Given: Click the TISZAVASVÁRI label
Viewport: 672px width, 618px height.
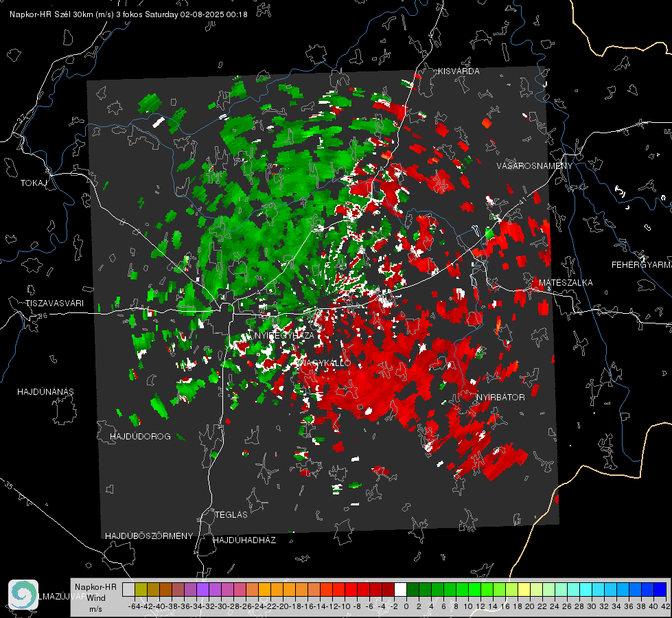Looking at the screenshot, I should [54, 304].
